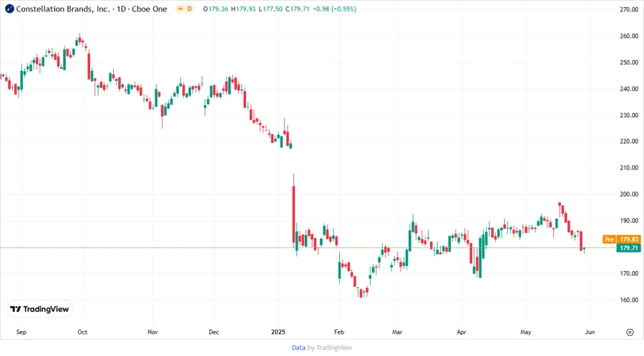
Task: Click the 260.00 price axis label
Action: point(629,36)
